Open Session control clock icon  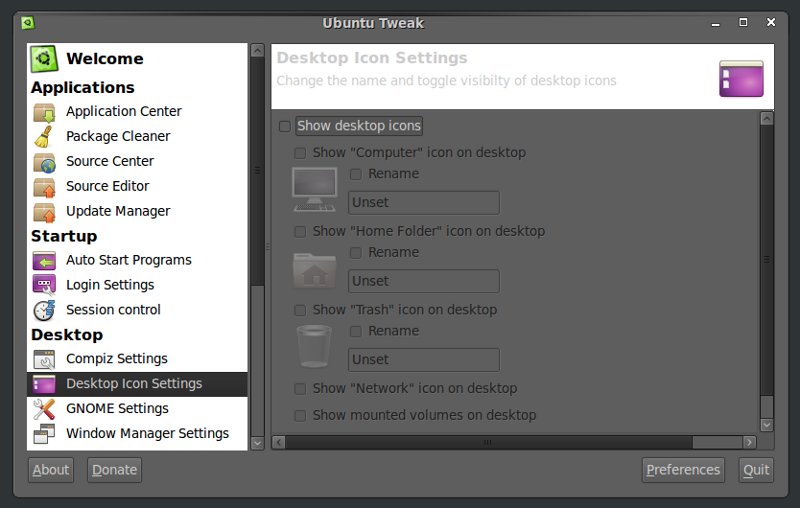[44, 310]
